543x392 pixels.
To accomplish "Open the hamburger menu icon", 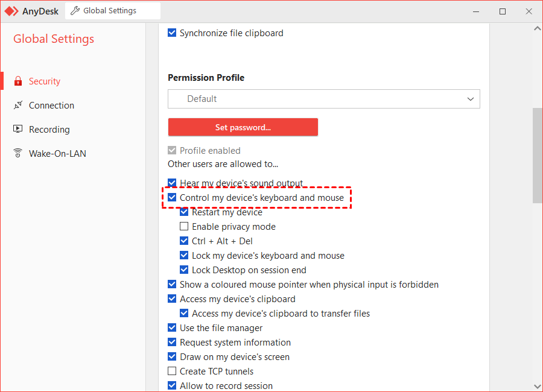I will 446,11.
